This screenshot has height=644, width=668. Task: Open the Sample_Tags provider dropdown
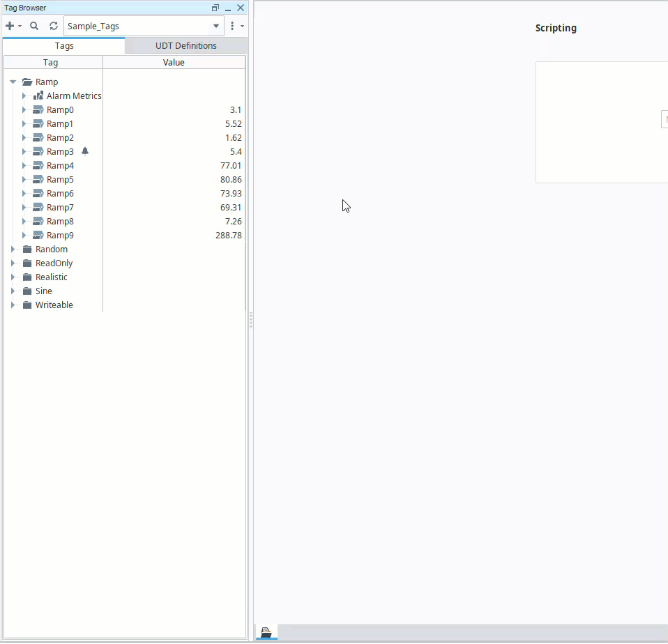tap(215, 26)
